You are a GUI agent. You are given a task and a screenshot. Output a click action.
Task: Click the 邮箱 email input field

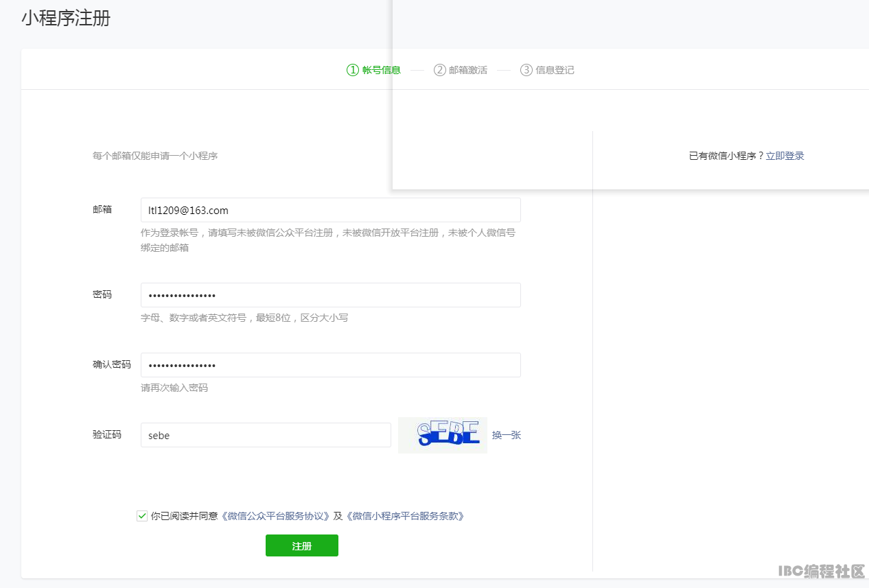[330, 210]
